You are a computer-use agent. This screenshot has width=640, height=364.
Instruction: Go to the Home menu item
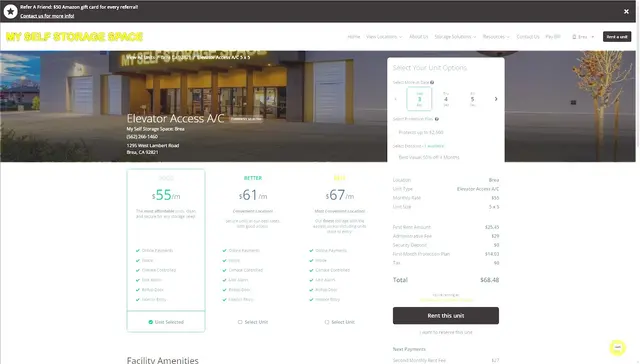tap(353, 37)
